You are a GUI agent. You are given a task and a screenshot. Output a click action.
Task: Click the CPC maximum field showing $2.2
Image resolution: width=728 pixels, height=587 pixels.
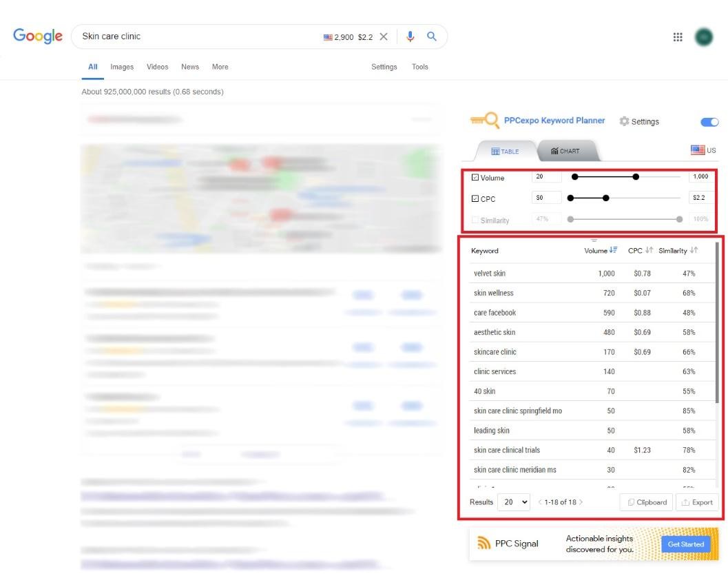[x=700, y=198]
